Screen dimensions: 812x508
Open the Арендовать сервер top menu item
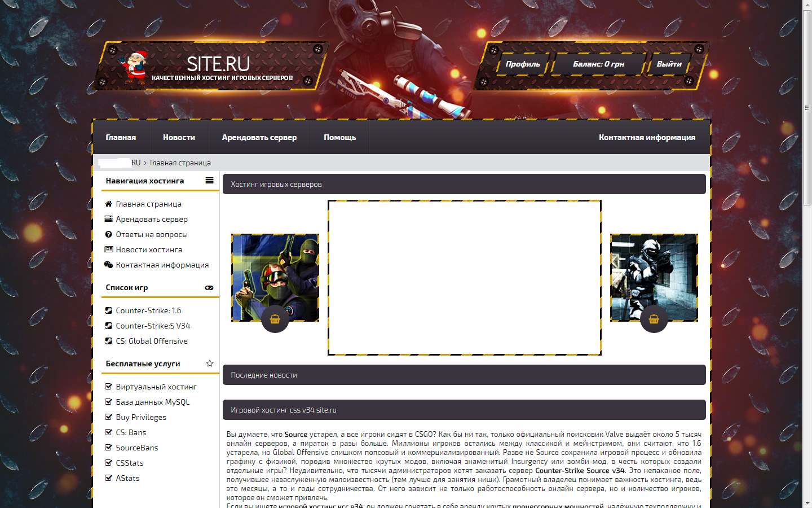click(x=259, y=137)
